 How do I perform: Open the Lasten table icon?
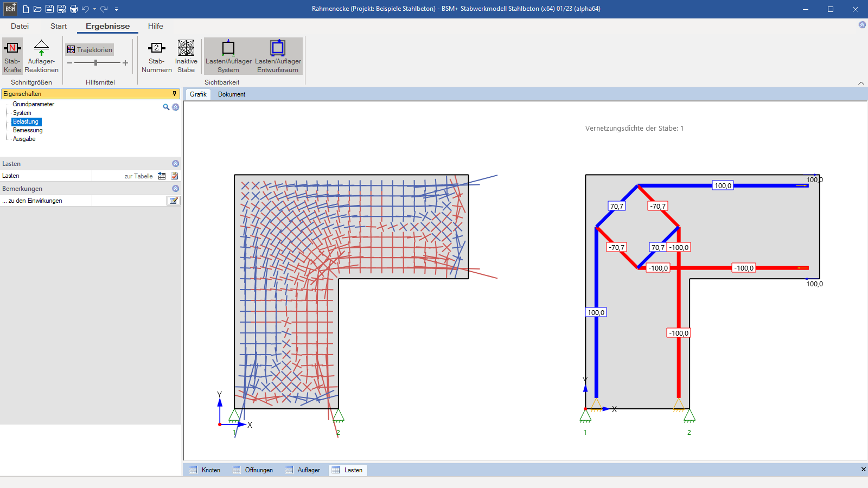tap(162, 176)
